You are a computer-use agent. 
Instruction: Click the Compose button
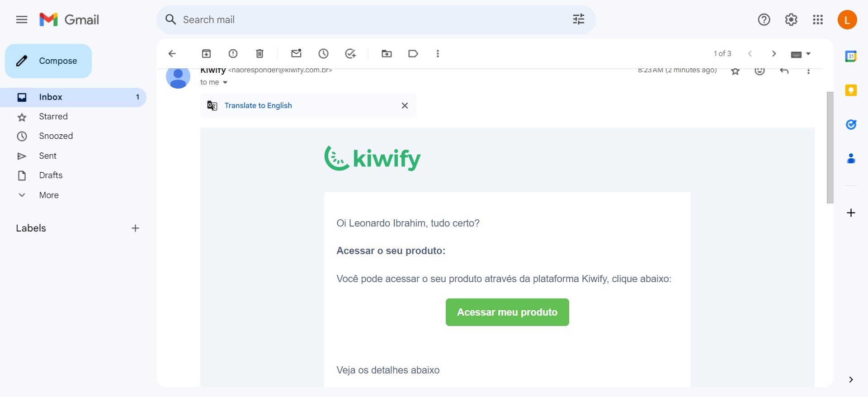pyautogui.click(x=48, y=61)
